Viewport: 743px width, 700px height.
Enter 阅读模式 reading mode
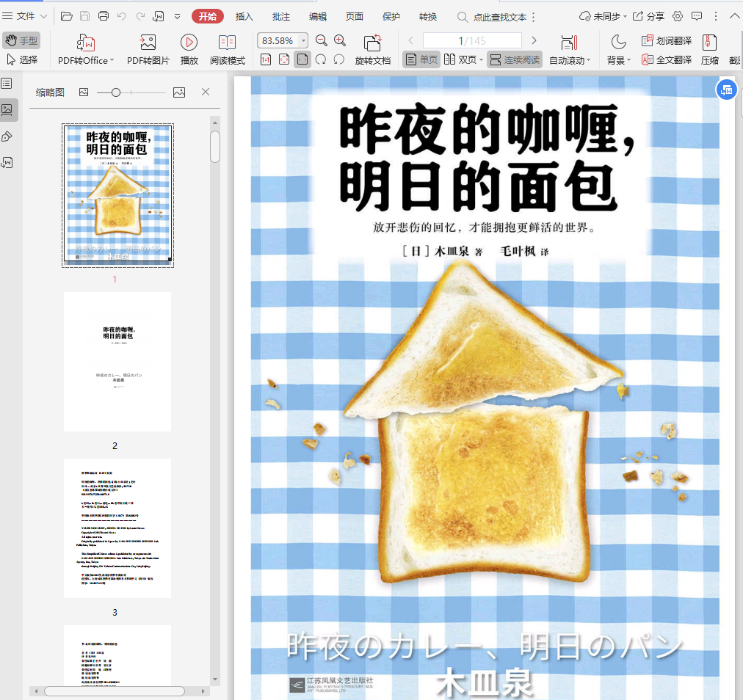(228, 49)
